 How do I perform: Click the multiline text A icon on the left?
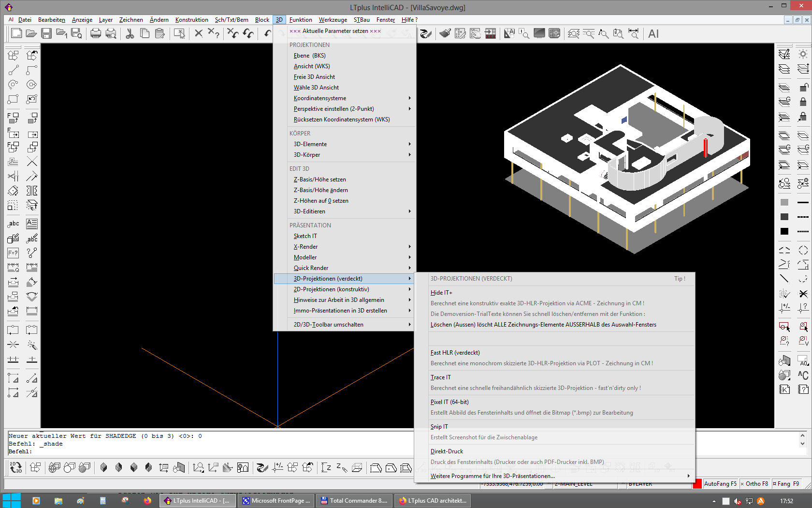point(31,224)
